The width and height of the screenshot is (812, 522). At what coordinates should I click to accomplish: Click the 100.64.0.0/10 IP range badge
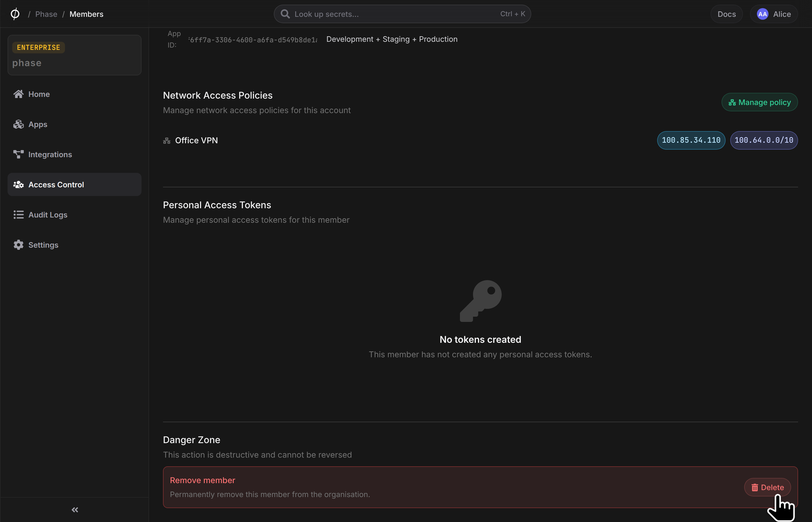pyautogui.click(x=764, y=140)
